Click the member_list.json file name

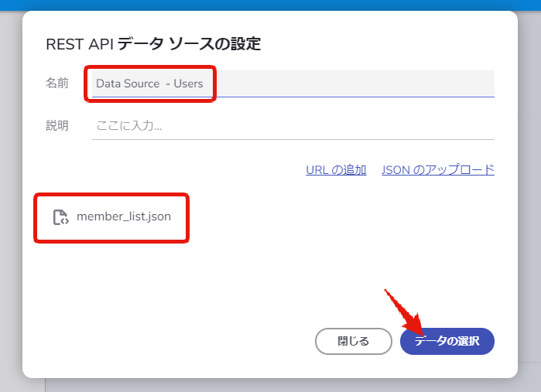click(x=124, y=216)
